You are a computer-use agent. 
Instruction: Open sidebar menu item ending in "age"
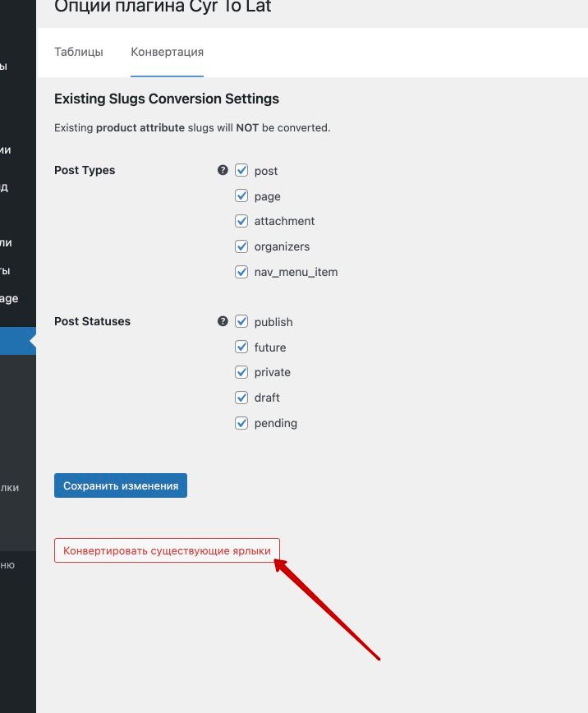(x=10, y=298)
